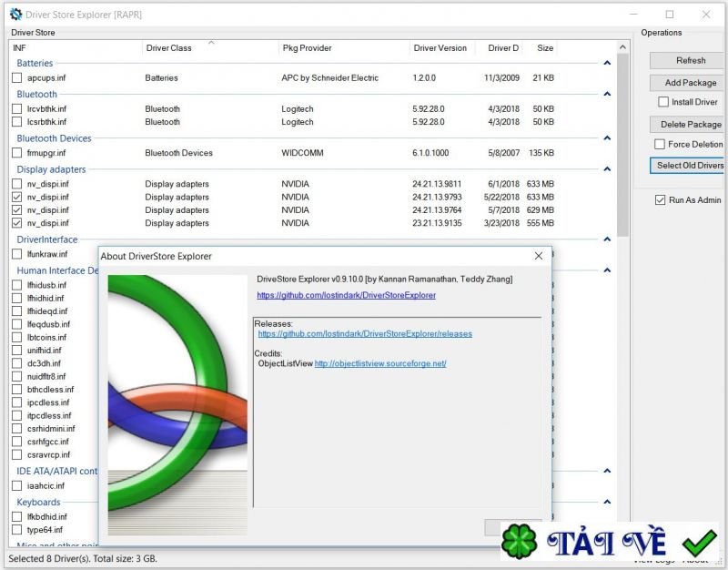Viewport: 728px width, 570px height.
Task: Tick the lfhidusb.inf checkbox
Action: [16, 285]
